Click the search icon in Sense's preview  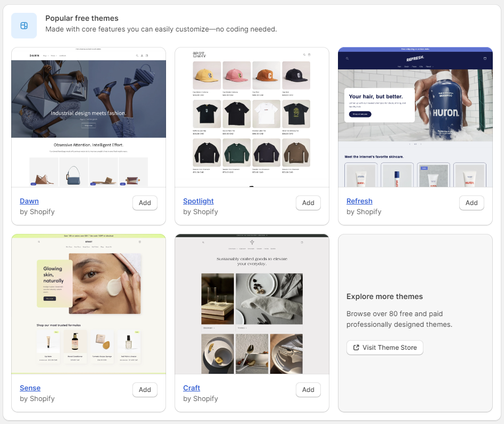tap(38, 242)
